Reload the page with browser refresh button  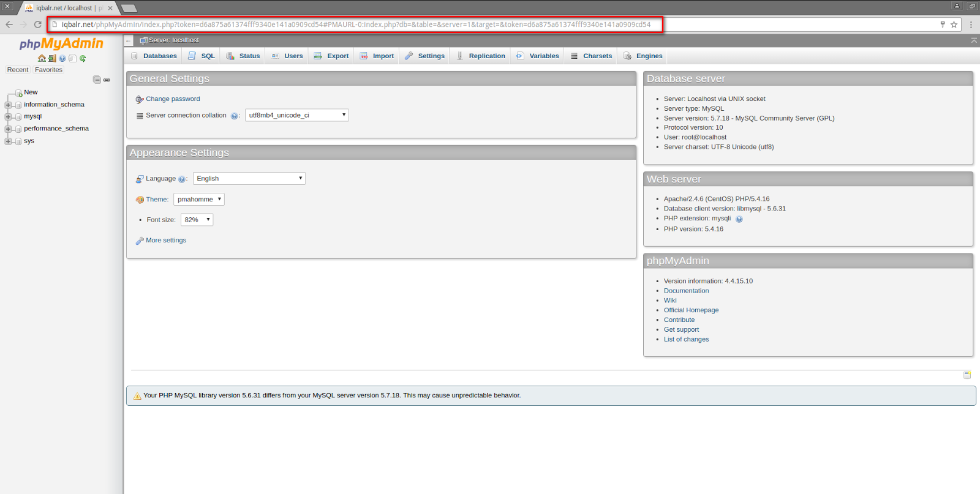[x=37, y=24]
